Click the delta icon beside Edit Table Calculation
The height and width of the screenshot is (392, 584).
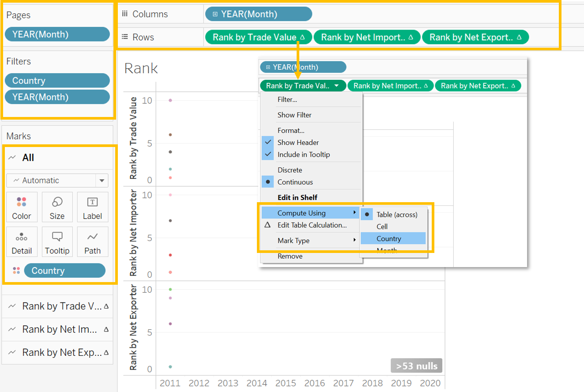[268, 225]
